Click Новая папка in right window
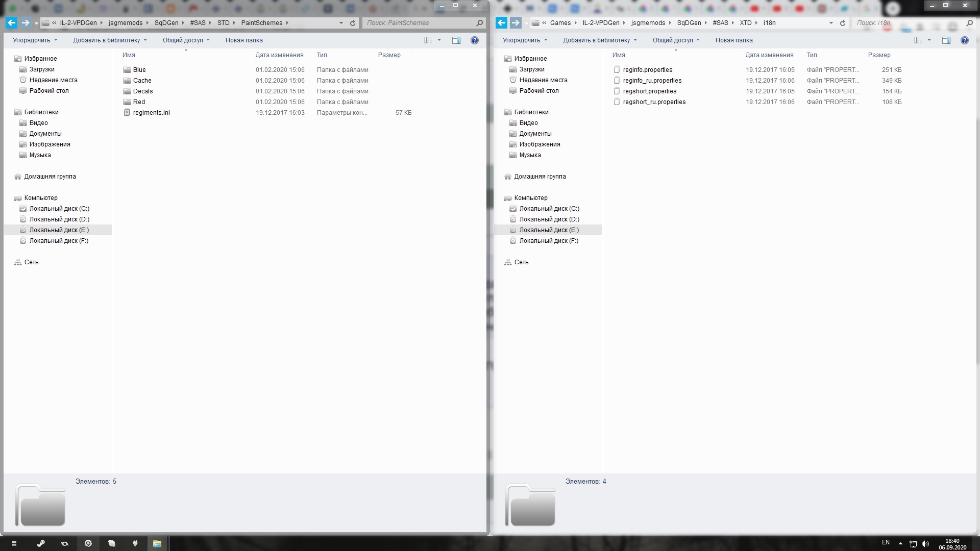980x551 pixels. tap(733, 40)
